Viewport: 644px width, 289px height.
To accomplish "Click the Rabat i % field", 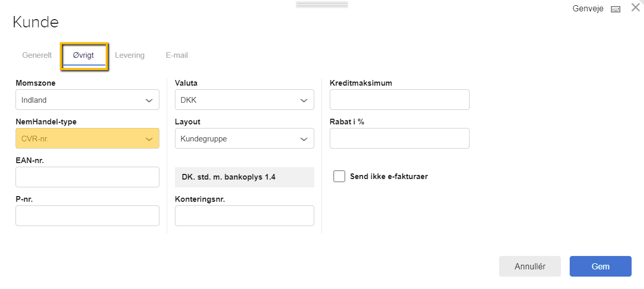I will 399,138.
